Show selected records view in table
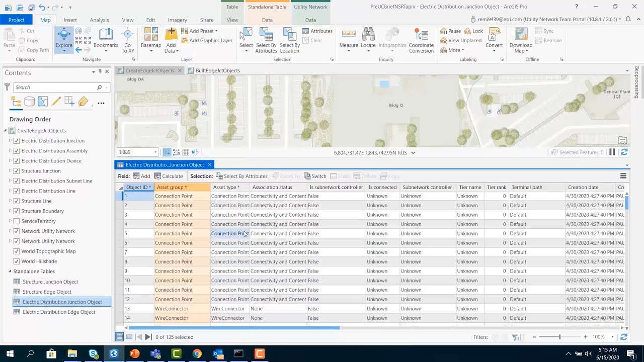The width and height of the screenshot is (644, 362). pos(129,337)
